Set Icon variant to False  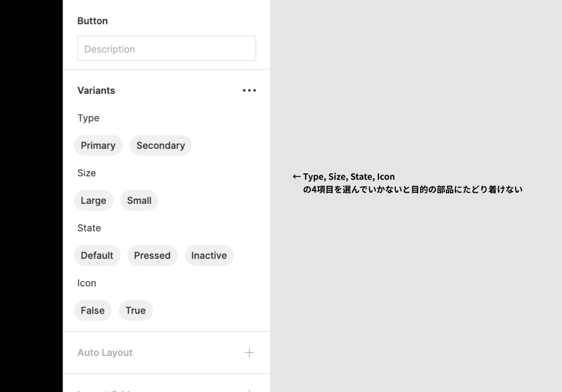point(93,311)
